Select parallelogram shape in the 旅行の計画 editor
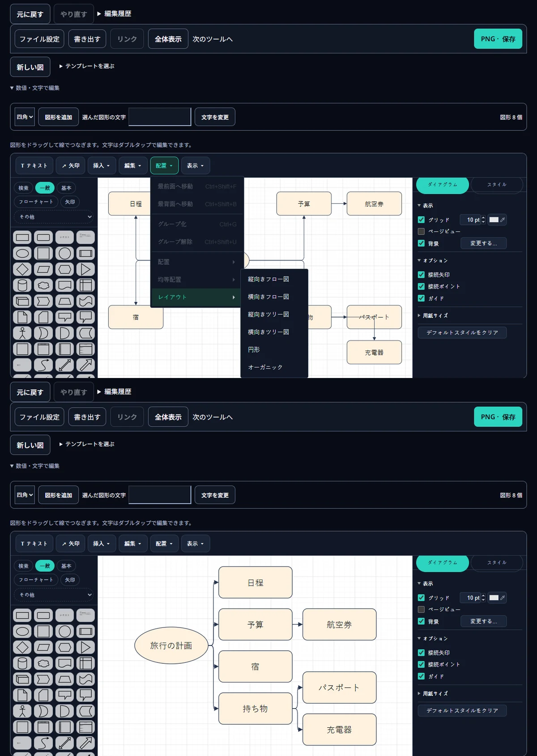 point(43,648)
